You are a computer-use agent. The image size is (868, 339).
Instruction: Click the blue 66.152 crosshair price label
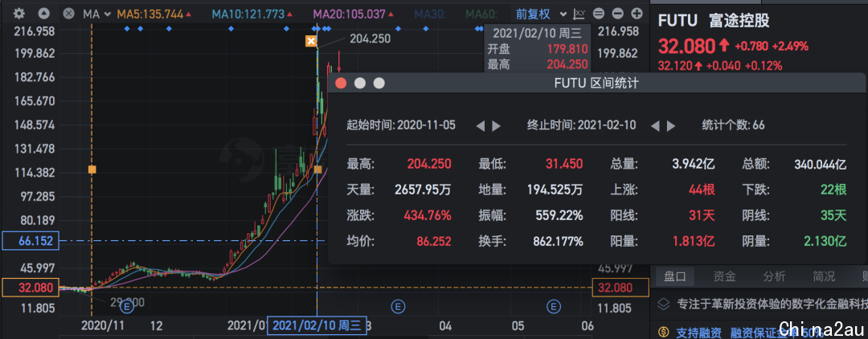coord(30,240)
